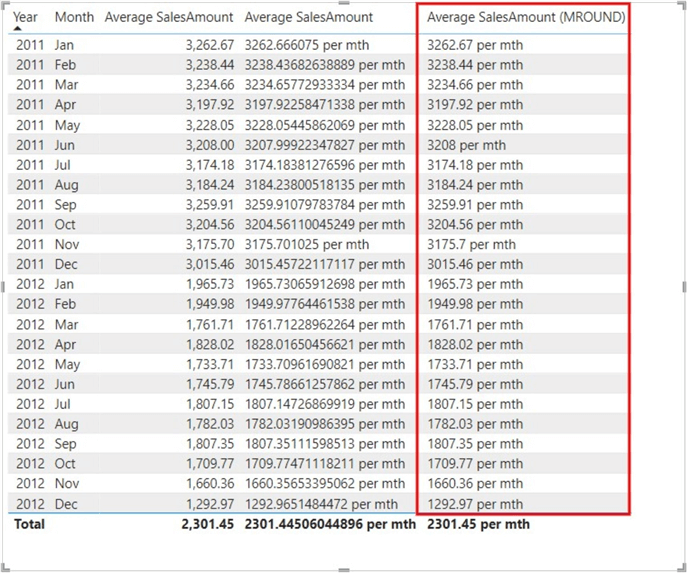Click the value 3262.67 per mth
This screenshot has height=574, width=688.
point(475,45)
